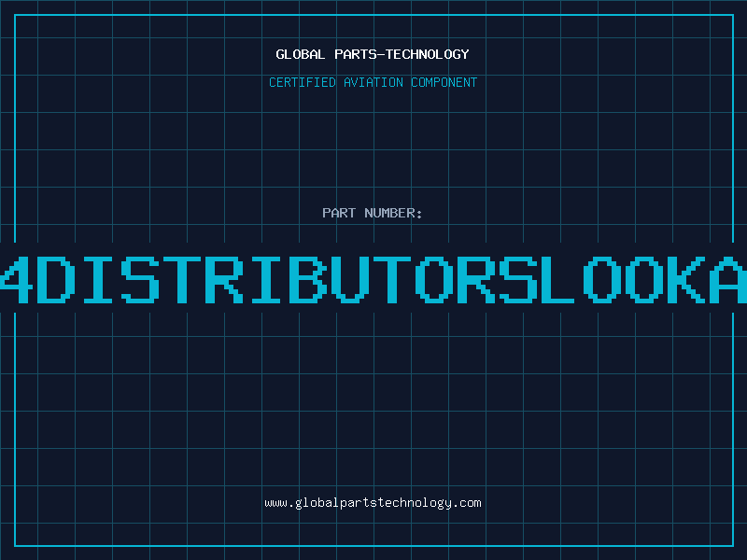Click the GLOBAL PARTS-TECHNOLOGY heading
The image size is (747, 560).
pos(373,54)
